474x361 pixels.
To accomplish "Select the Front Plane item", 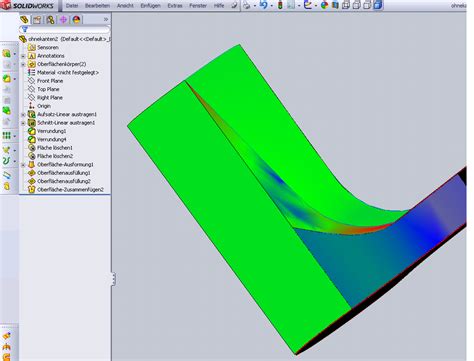I will (50, 81).
